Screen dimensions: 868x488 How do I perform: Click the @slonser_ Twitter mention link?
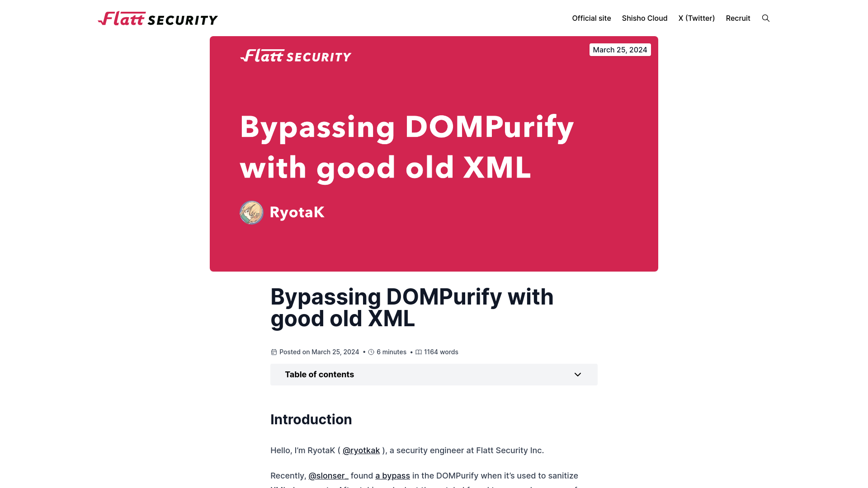click(328, 475)
